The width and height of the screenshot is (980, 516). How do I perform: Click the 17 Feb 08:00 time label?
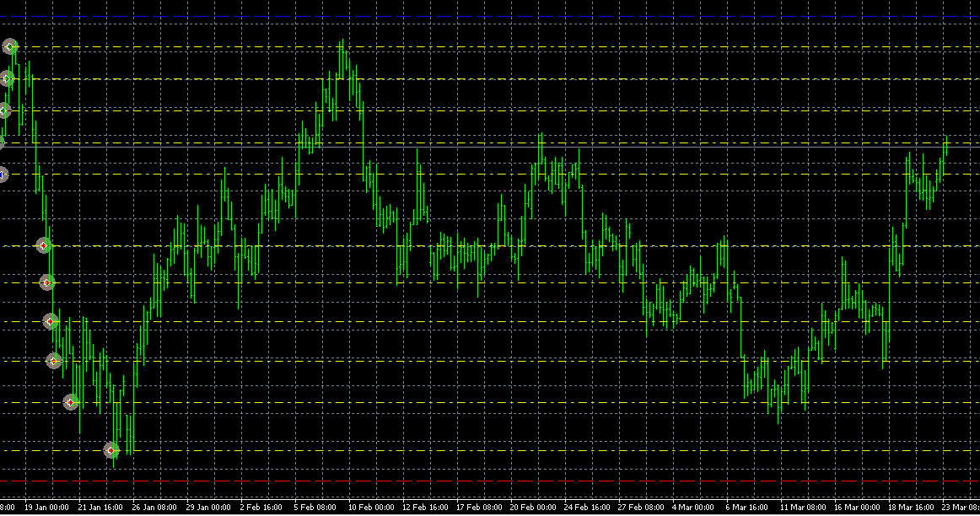tap(479, 508)
